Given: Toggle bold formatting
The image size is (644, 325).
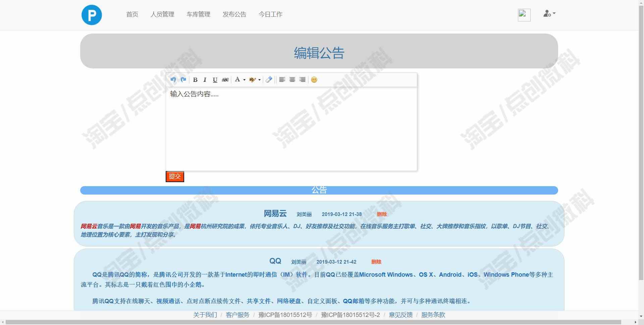Looking at the screenshot, I should [195, 79].
